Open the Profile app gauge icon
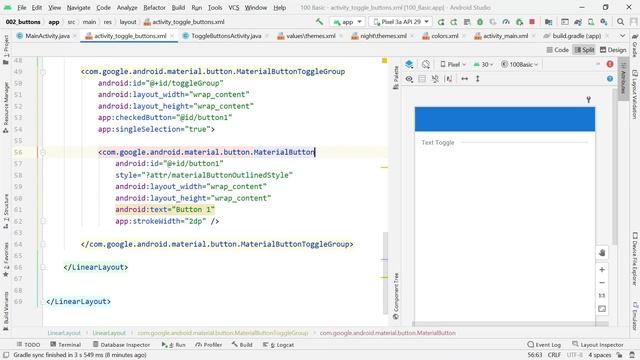The height and width of the screenshot is (360, 640). tap(506, 22)
